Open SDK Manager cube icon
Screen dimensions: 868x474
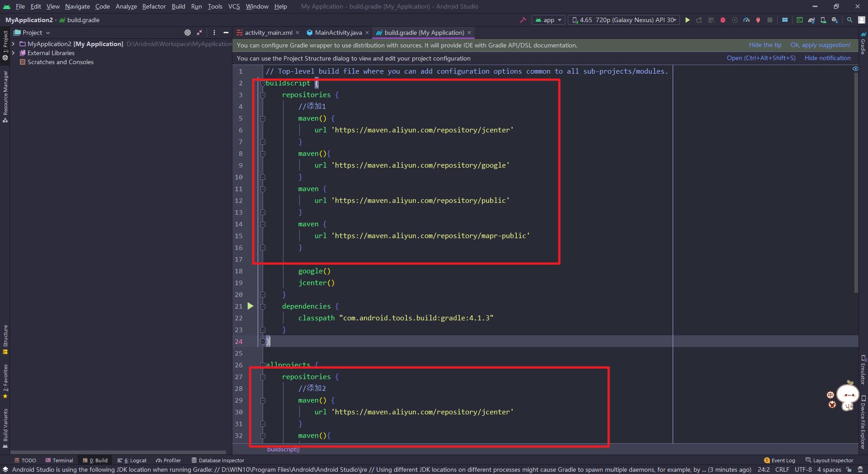point(835,20)
